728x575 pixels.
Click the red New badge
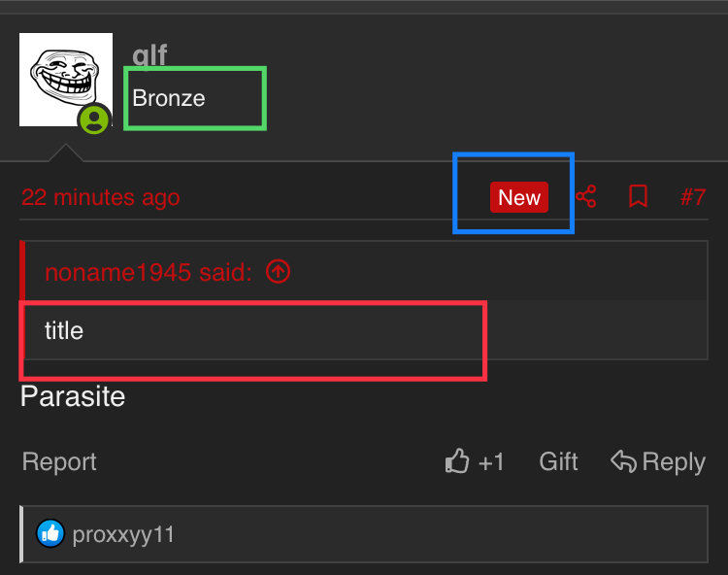[x=519, y=197]
